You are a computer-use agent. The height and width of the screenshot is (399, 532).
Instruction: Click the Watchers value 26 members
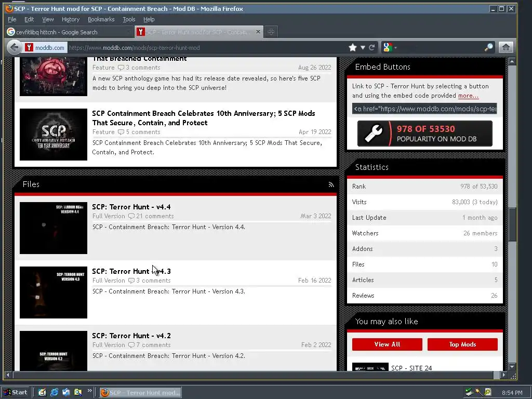pyautogui.click(x=481, y=233)
